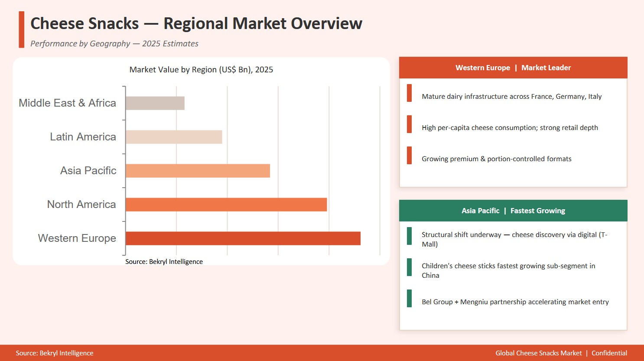644x361 pixels.
Task: Click 'Bel Group + Mengniu partnership' bullet text
Action: [515, 302]
